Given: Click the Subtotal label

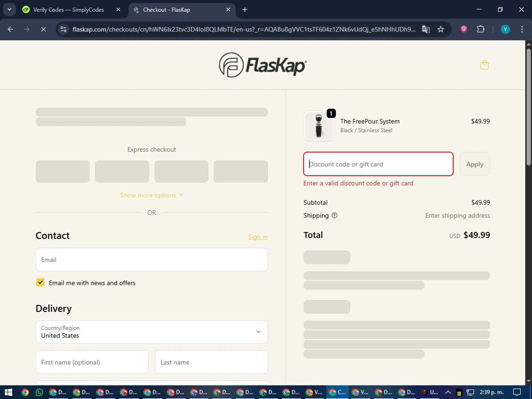Looking at the screenshot, I should pyautogui.click(x=315, y=203).
